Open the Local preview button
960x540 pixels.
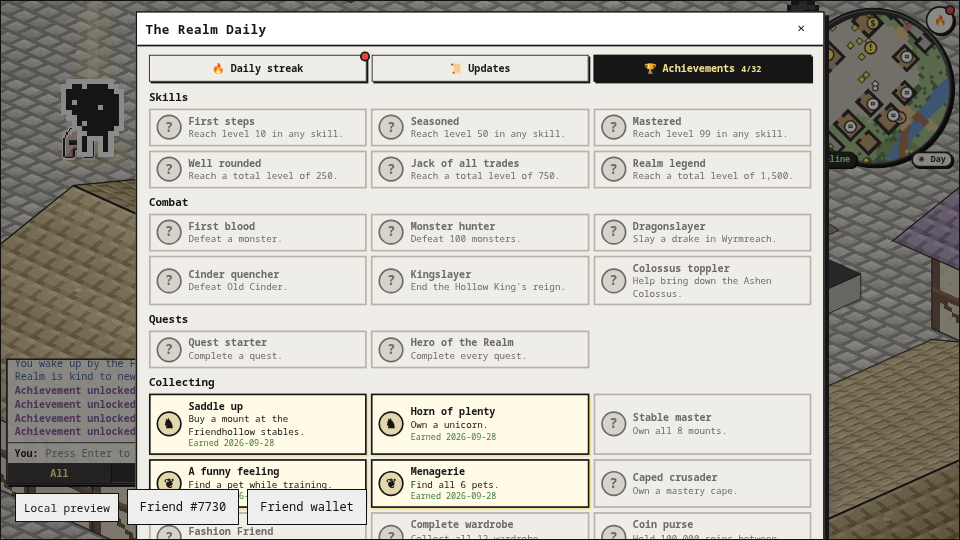[x=67, y=508]
